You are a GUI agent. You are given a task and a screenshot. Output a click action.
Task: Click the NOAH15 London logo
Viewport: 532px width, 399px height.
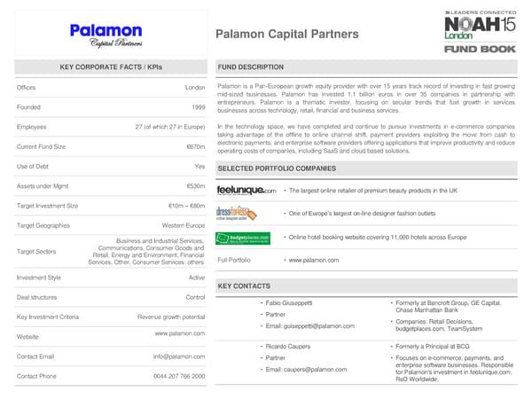[477, 25]
